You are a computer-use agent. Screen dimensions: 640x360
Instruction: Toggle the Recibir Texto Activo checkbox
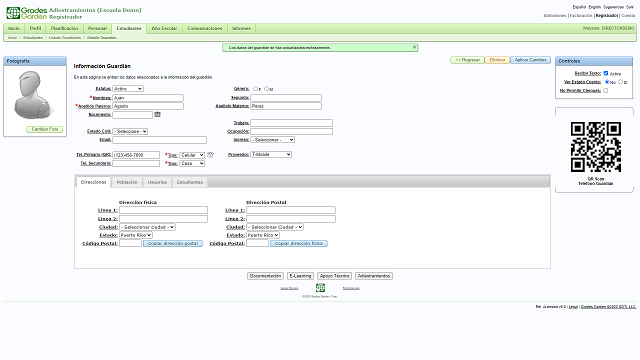pyautogui.click(x=606, y=73)
